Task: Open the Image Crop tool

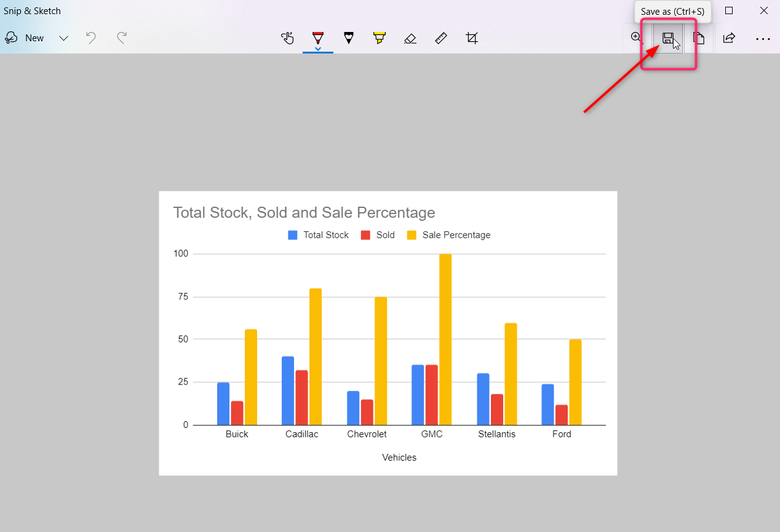Action: coord(472,38)
